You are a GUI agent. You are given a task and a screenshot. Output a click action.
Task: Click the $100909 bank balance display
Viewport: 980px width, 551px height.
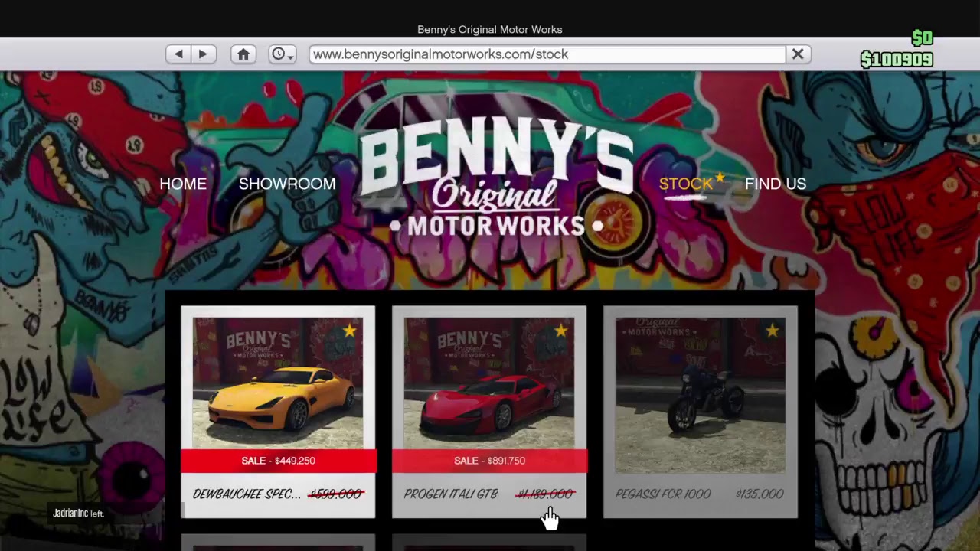click(897, 60)
